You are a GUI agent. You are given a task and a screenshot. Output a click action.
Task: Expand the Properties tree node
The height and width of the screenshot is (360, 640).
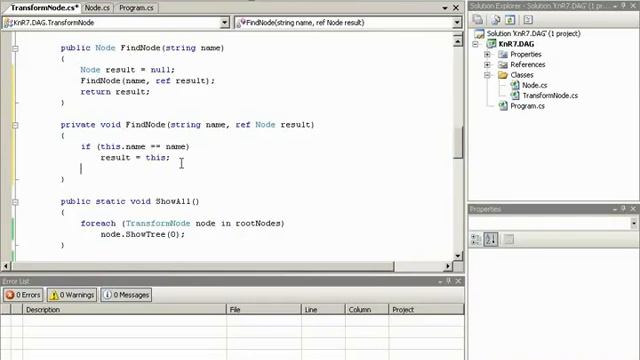[x=487, y=54]
